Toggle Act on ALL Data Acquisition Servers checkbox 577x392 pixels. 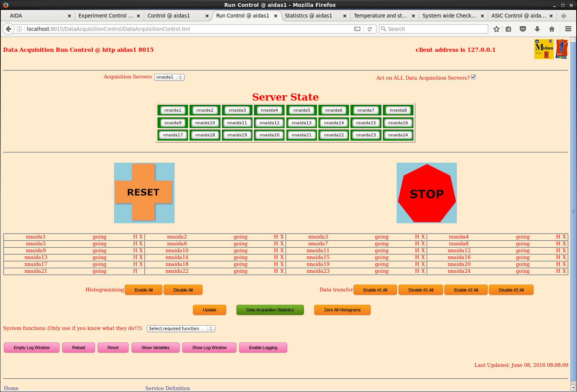point(474,77)
